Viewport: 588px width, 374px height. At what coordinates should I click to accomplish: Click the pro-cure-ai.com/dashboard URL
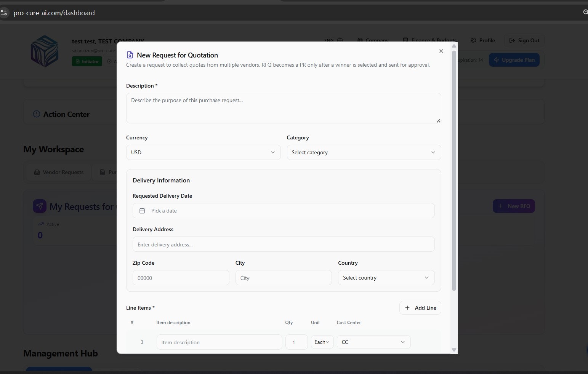click(x=54, y=13)
